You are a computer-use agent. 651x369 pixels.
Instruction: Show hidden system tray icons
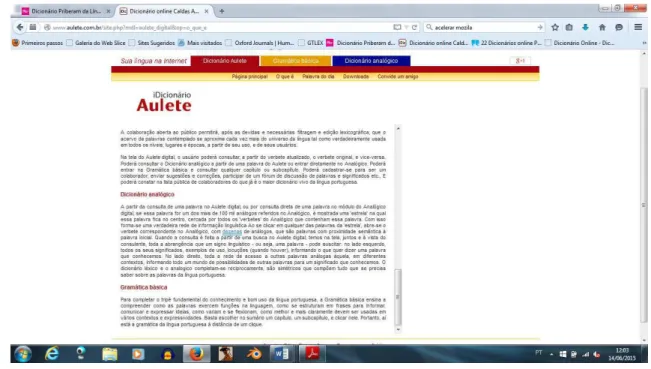[552, 354]
